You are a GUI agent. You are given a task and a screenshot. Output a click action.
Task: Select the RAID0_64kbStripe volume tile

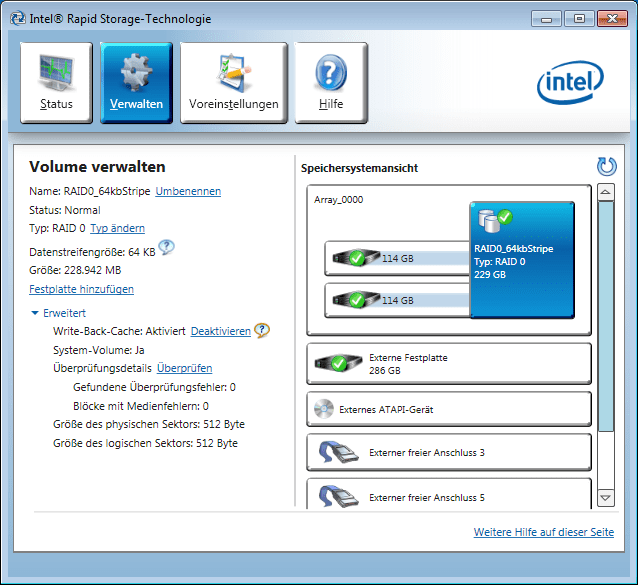(522, 260)
